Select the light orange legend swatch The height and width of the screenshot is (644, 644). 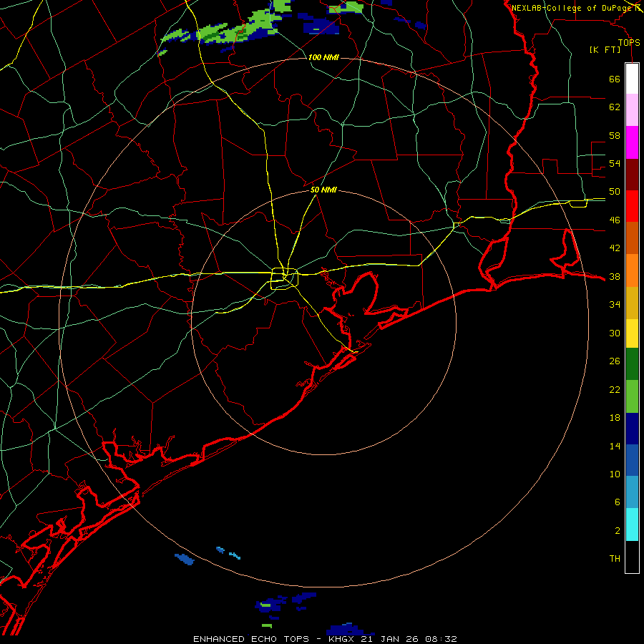[632, 270]
